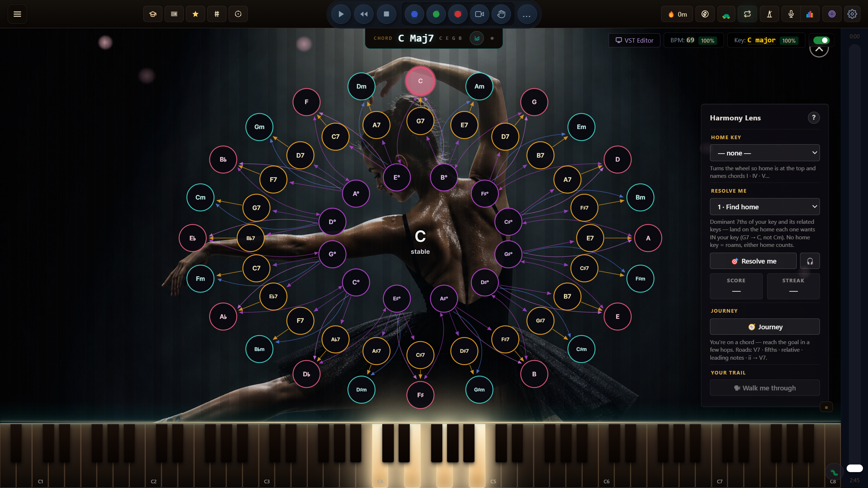The height and width of the screenshot is (488, 868).
Task: Click the Walk me through button
Action: pyautogui.click(x=765, y=388)
